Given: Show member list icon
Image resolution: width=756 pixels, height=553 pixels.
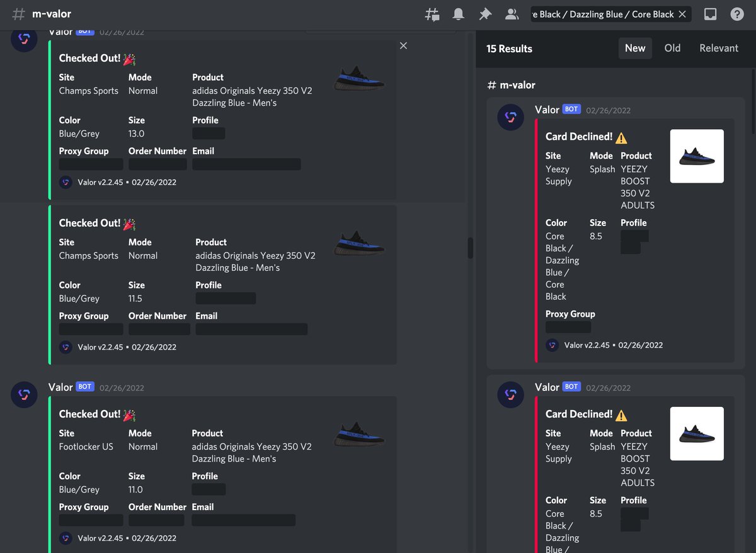Looking at the screenshot, I should [x=512, y=14].
